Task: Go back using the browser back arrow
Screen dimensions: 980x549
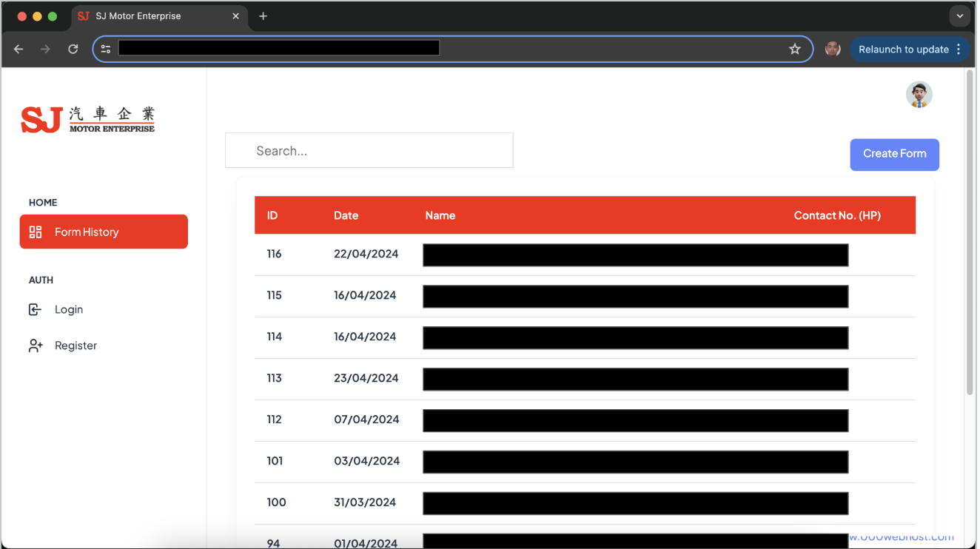Action: click(x=19, y=49)
